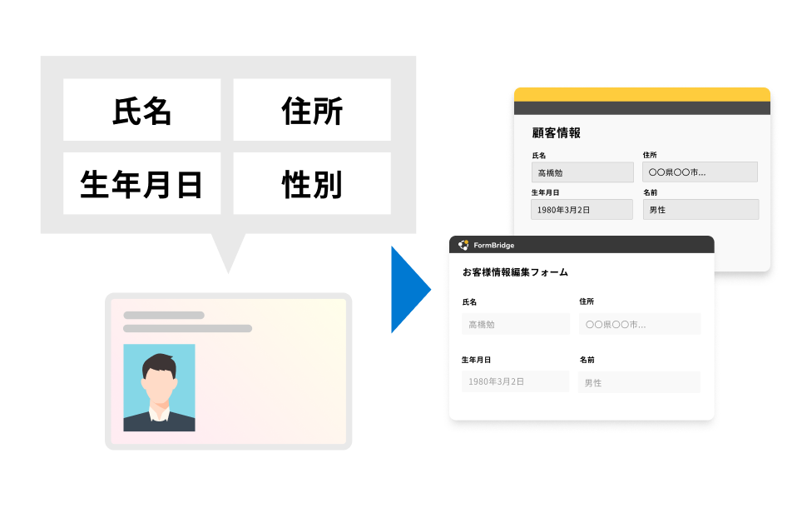Click the address field in the FormBridge form

tap(639, 323)
